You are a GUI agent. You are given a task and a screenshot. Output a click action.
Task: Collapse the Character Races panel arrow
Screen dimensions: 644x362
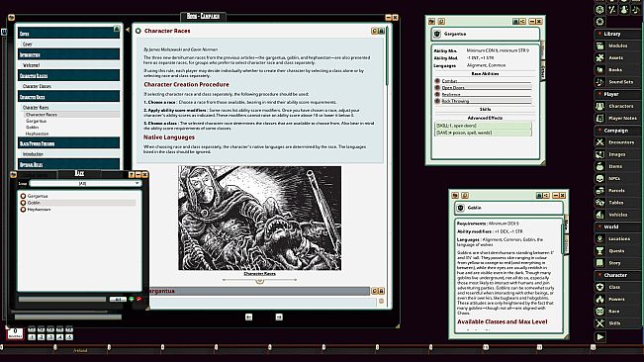128,30
